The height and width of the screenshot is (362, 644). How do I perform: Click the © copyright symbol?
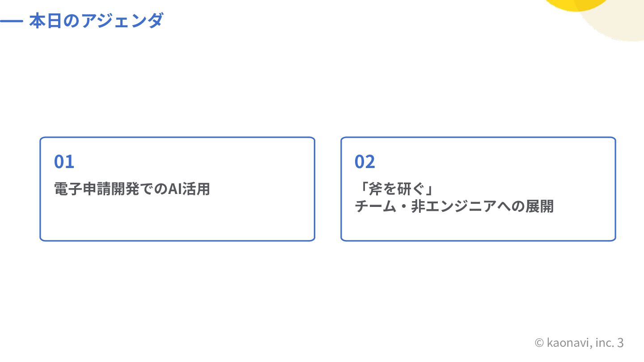tap(539, 343)
